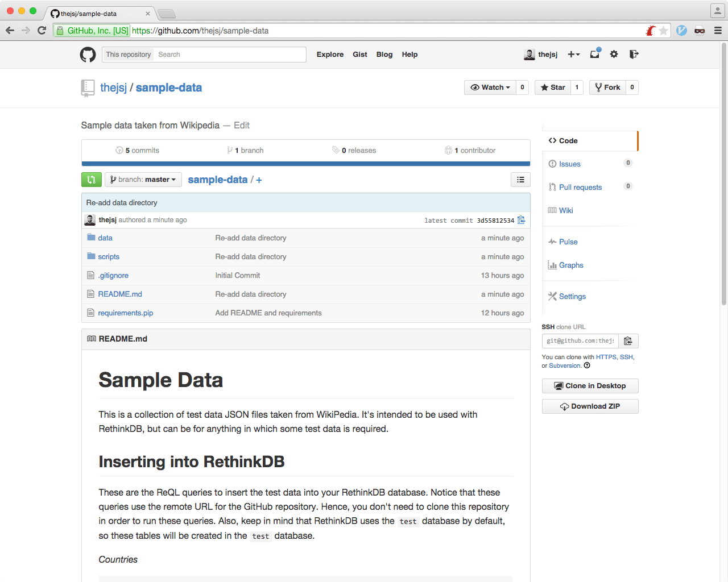Open Blog in top navigation
728x582 pixels.
(384, 55)
